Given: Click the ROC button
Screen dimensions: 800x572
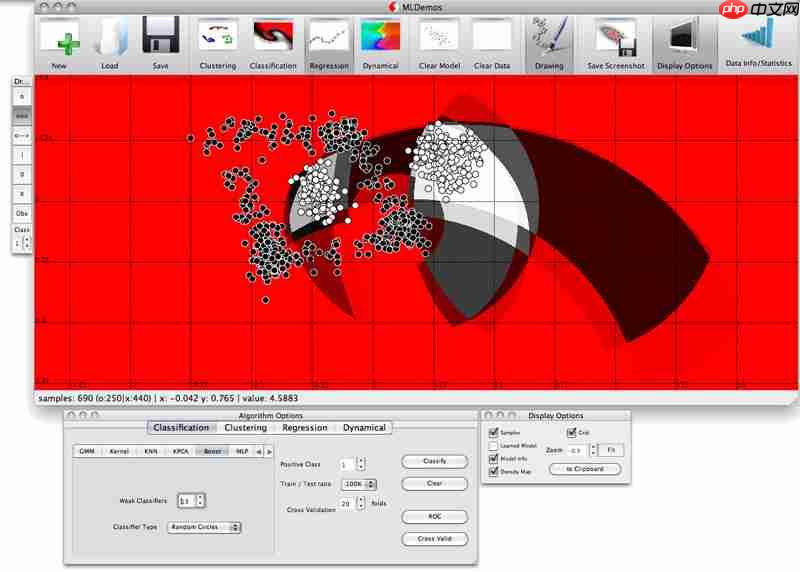Looking at the screenshot, I should point(435,517).
